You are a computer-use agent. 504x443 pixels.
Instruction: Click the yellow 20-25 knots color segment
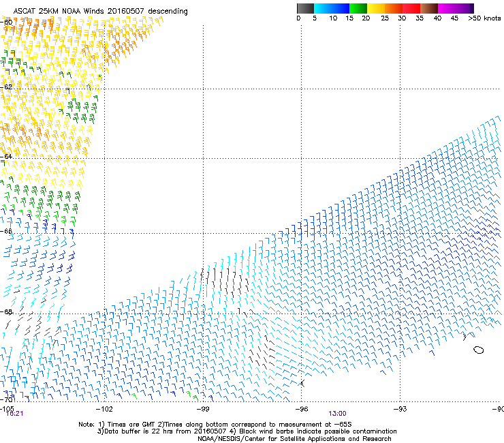[x=376, y=8]
